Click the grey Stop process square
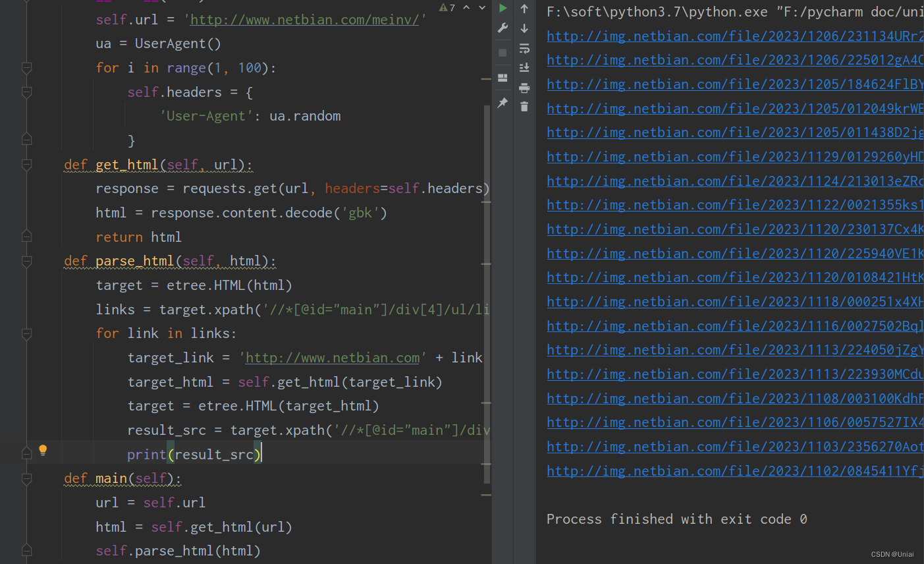Viewport: 924px width, 564px height. 503,53
